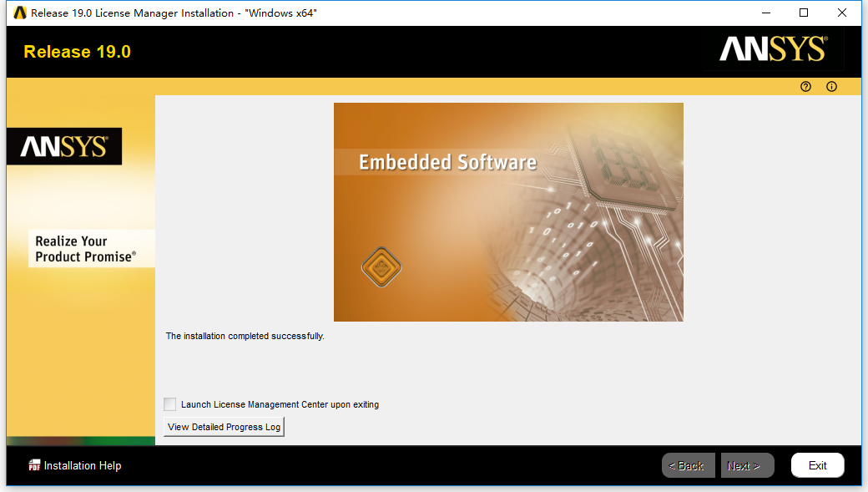Click the ANSYS logo in the header
Screen dimensions: 868x492
click(x=774, y=49)
